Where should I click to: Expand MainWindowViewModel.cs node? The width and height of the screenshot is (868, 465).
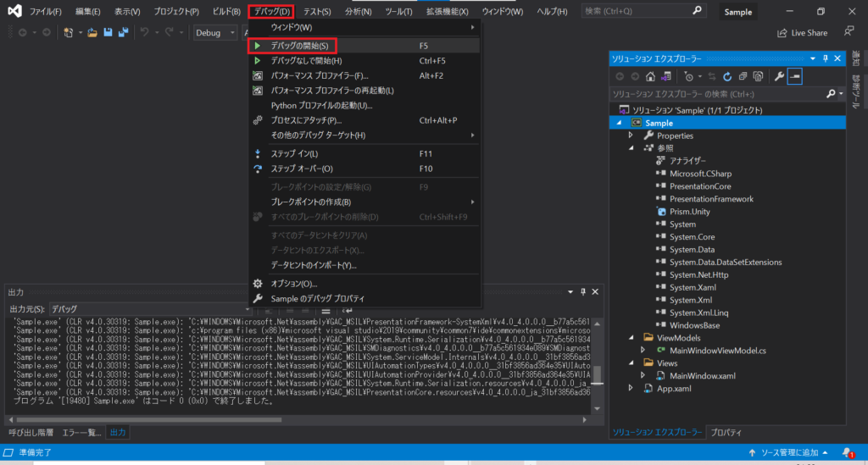pos(643,350)
